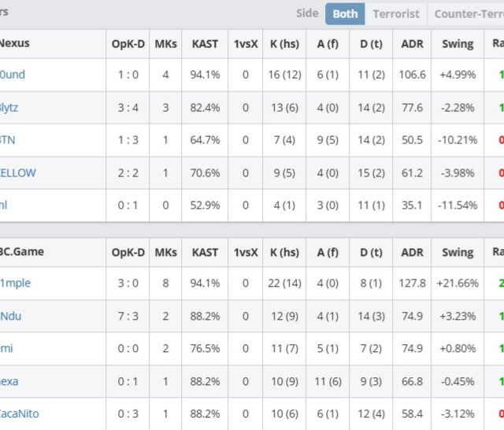Sort BC.Game table by 1vsX header
504x430 pixels.
pyautogui.click(x=246, y=252)
